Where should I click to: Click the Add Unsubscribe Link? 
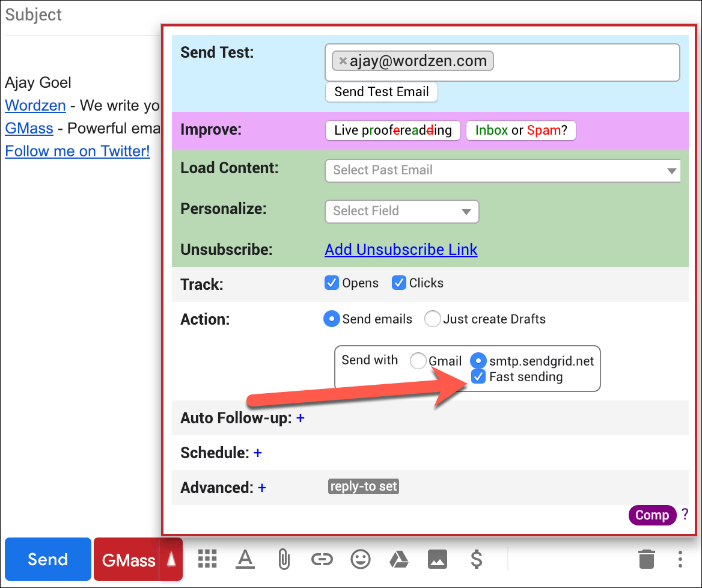[x=401, y=250]
